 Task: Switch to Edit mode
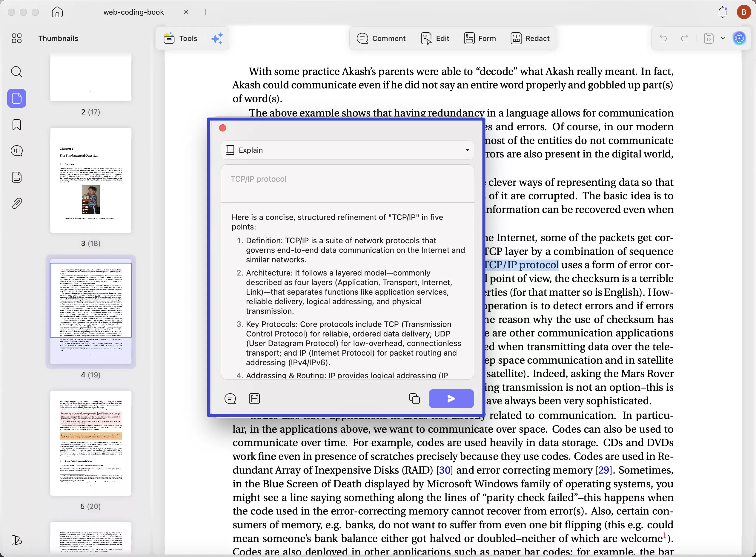435,39
